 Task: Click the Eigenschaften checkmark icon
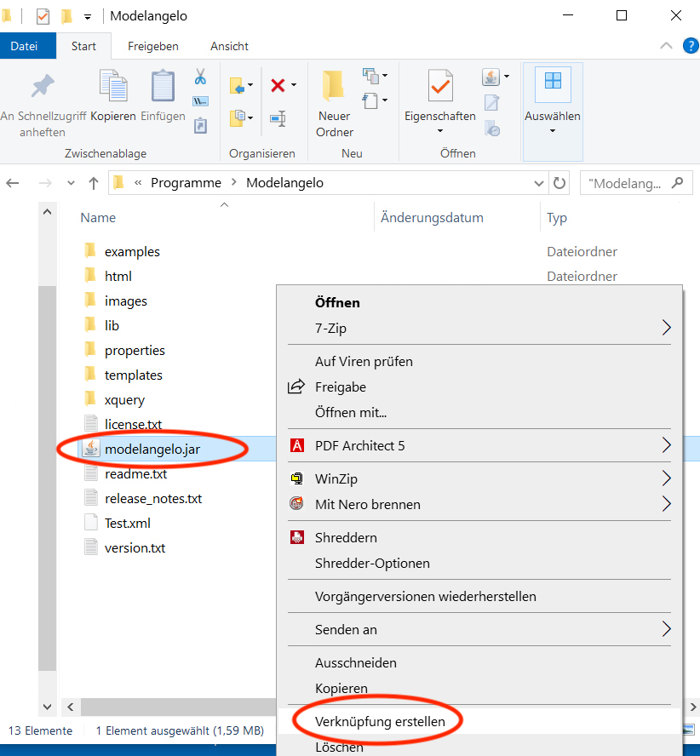click(x=440, y=87)
